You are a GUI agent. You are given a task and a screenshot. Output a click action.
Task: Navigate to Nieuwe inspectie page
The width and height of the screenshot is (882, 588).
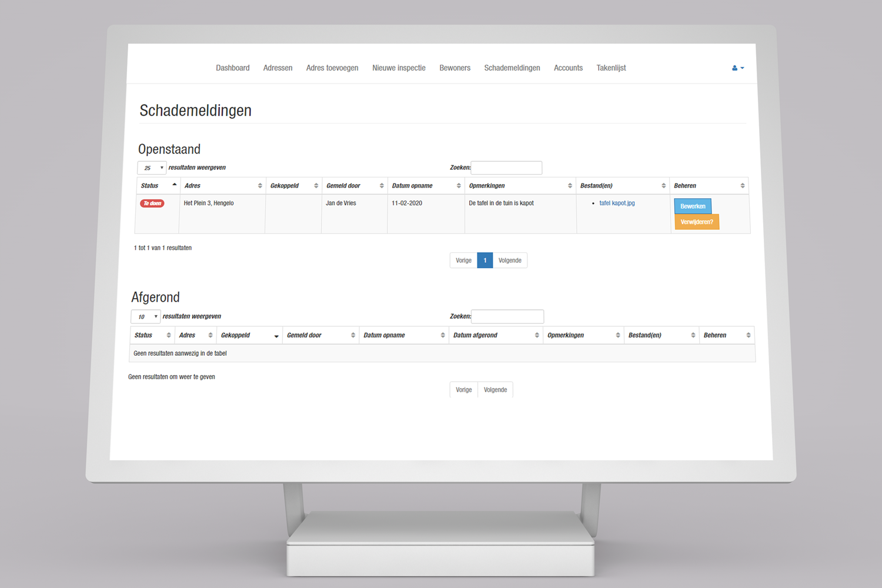[399, 68]
